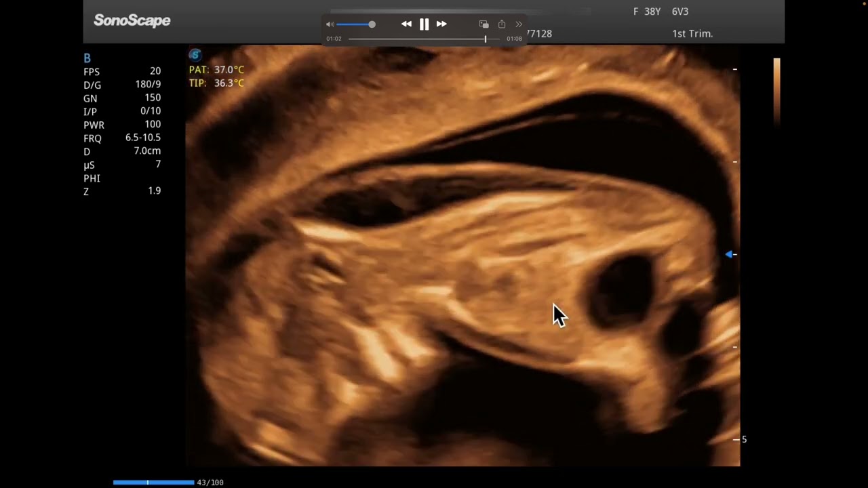The width and height of the screenshot is (868, 488).
Task: Select the FRQ value 6.5-10.5
Action: click(x=143, y=138)
